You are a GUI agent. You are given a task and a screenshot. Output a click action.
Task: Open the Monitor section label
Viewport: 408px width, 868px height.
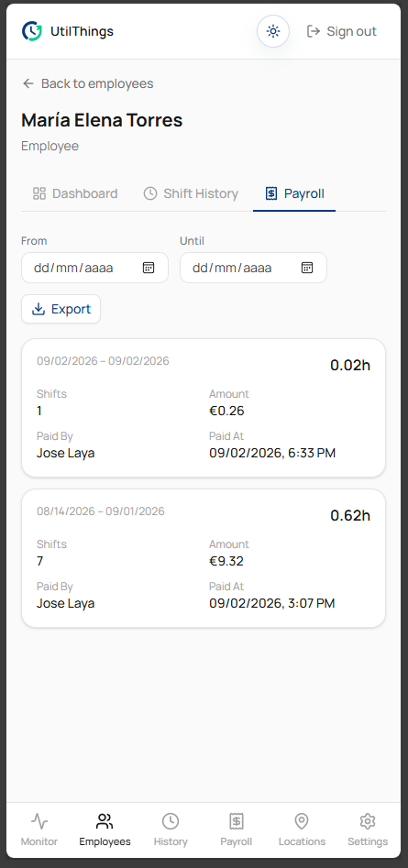click(39, 841)
